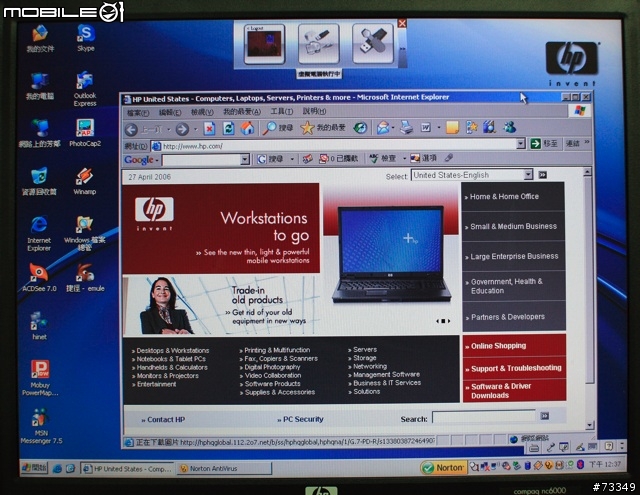Expand the Google toolbar search box dropdown
Viewport: 640px width, 495px height.
244,159
